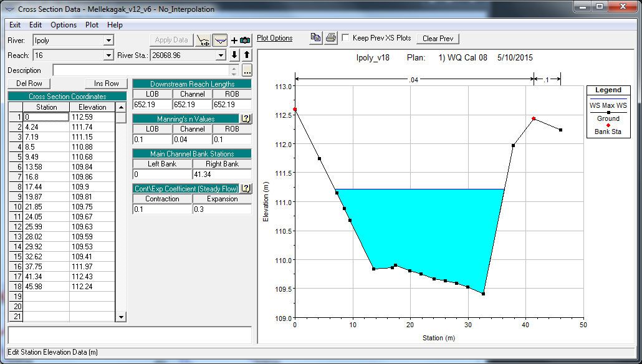Edit the Manning's n ROB value
This screenshot has width=642, height=364.
click(232, 140)
